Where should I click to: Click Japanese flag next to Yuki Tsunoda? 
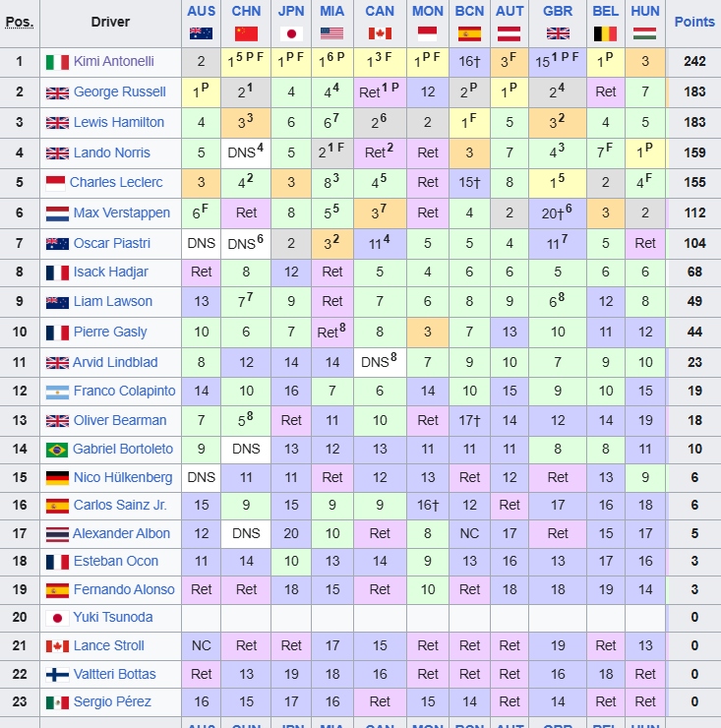click(x=58, y=618)
